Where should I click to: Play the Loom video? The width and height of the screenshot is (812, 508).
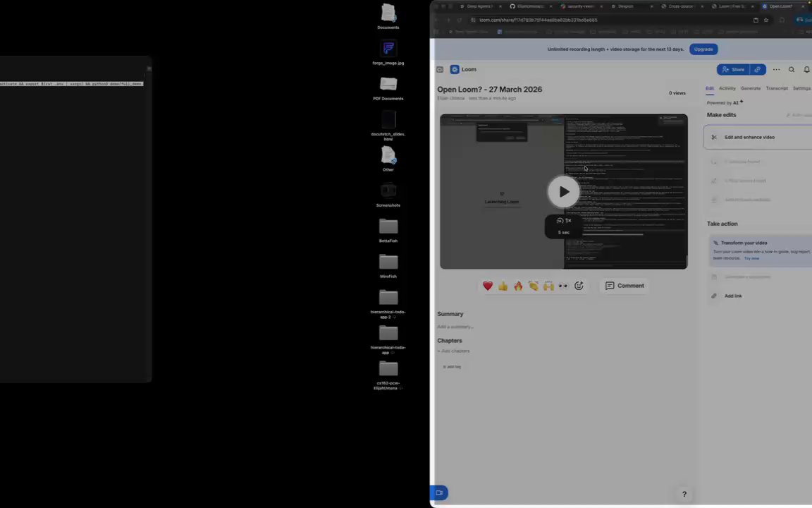[563, 192]
